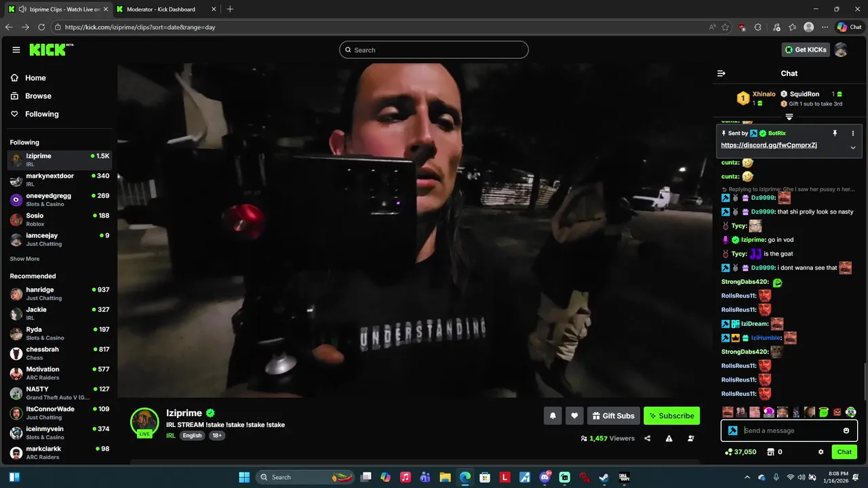
Task: Open markclarkk recommended channel
Action: pyautogui.click(x=60, y=453)
